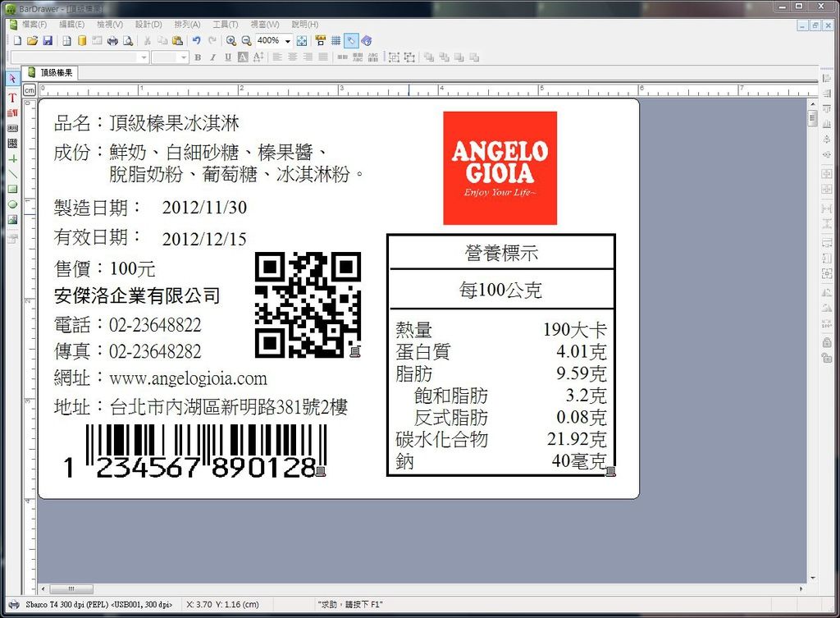Click the page layout icon beside Save

click(x=66, y=41)
